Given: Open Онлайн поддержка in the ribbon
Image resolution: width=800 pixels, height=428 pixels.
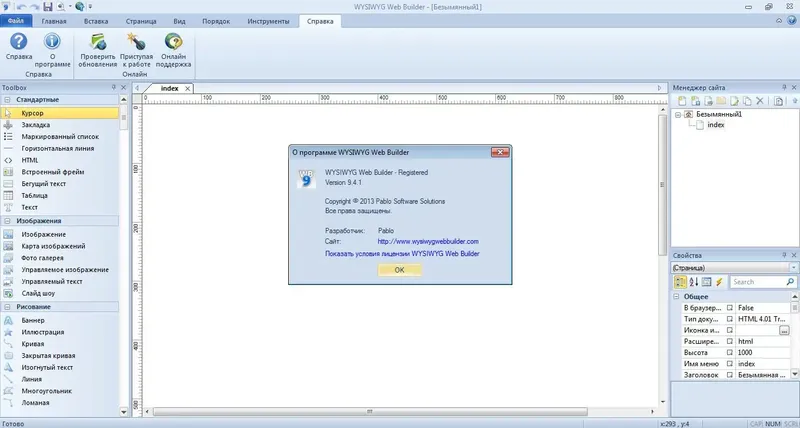Looking at the screenshot, I should point(173,50).
